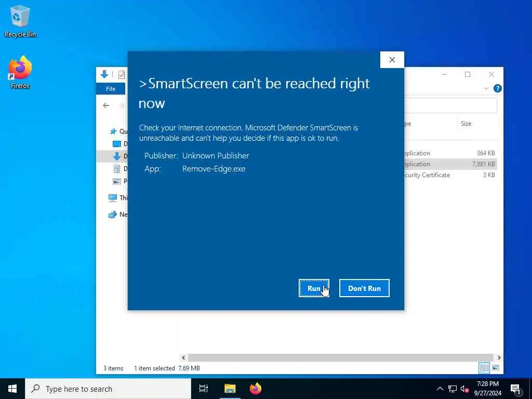The image size is (532, 399).
Task: Click the Quick Access Toolbar down-arrow icon
Action: tap(104, 74)
